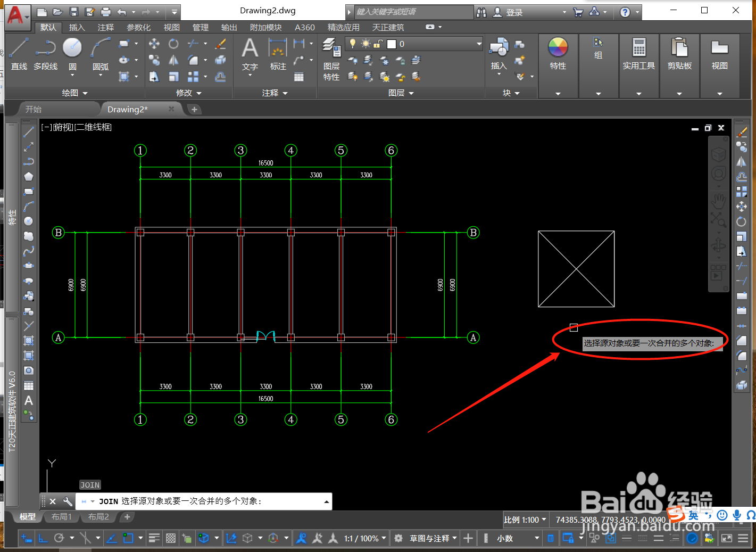Open the 剪贴板 clipboard panel
The image size is (756, 552).
coord(679,53)
